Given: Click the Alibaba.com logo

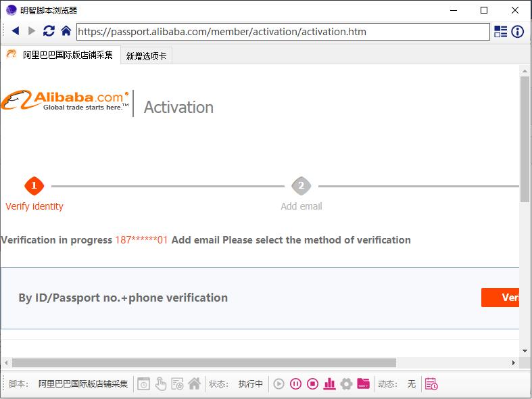Looking at the screenshot, I should pos(65,101).
